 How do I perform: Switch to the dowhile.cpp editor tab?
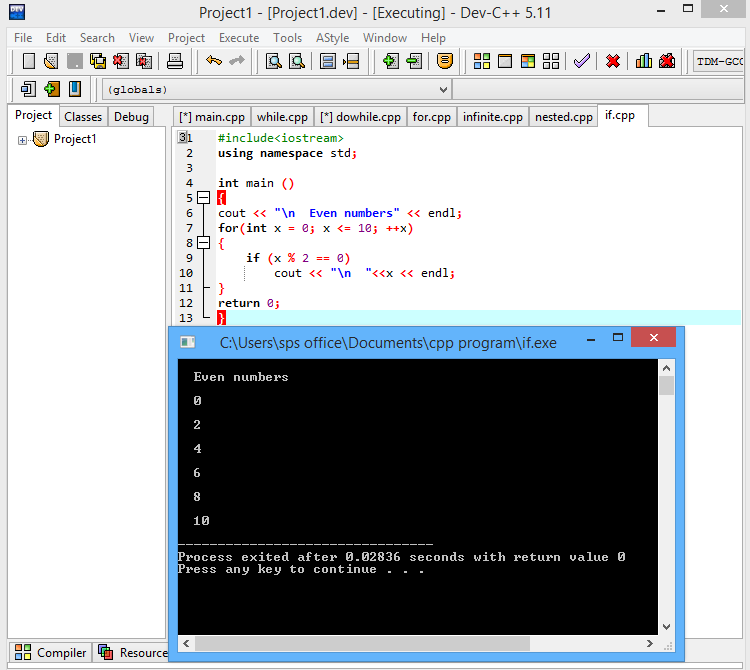(x=360, y=117)
